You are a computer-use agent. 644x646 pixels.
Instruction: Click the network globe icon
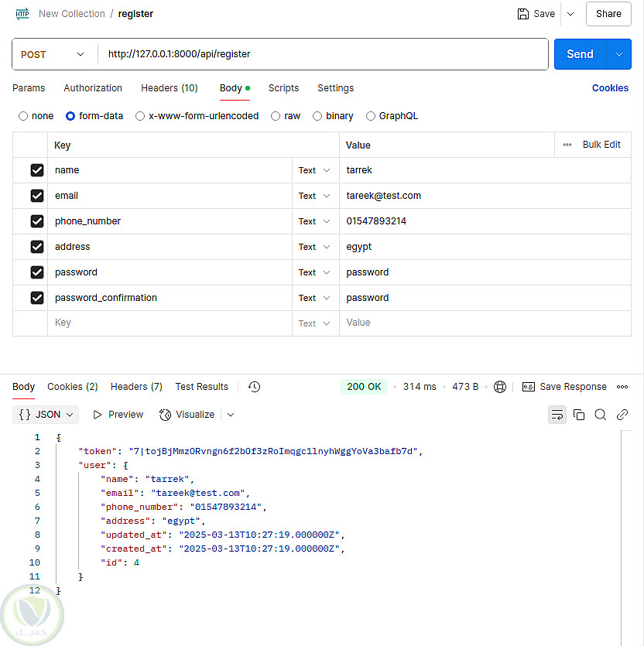pos(500,387)
